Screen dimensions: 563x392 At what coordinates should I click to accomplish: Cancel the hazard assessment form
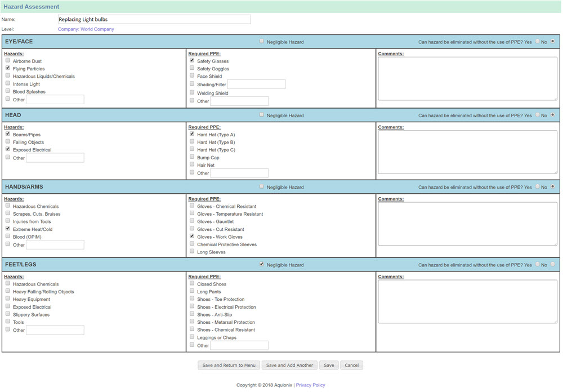351,365
